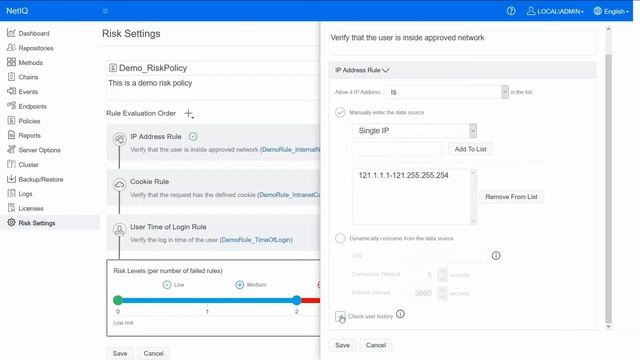Open the LOCAL\ADMIN user dropdown
This screenshot has width=640, height=360.
555,11
